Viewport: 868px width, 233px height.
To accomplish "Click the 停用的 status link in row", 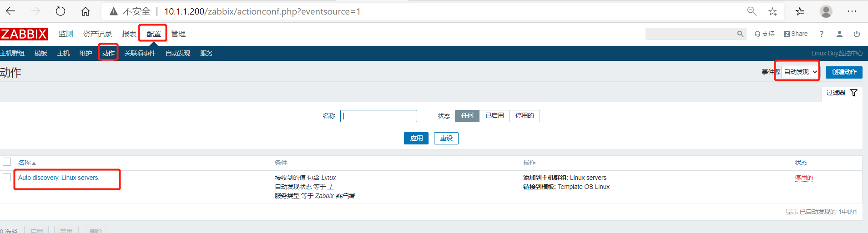I will [x=803, y=178].
